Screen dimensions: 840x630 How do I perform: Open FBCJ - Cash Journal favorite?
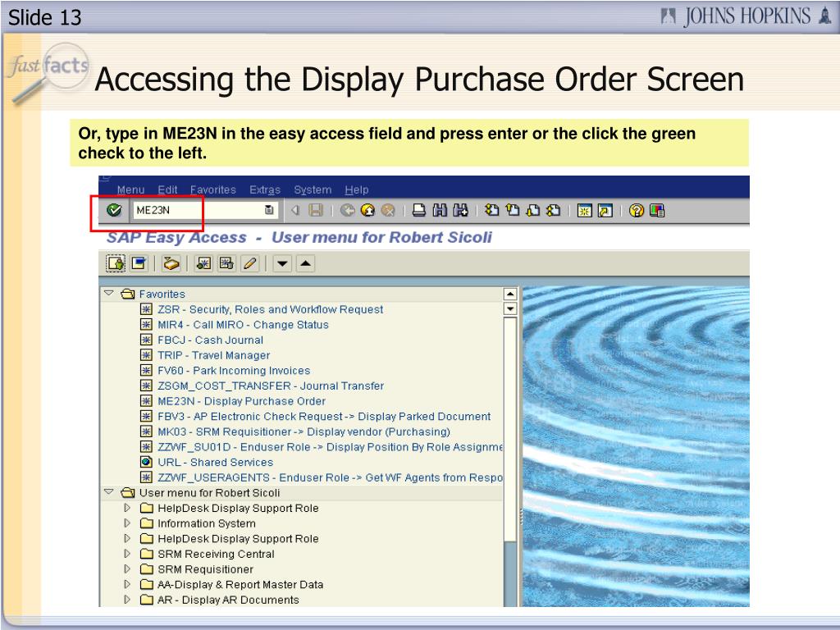point(210,340)
